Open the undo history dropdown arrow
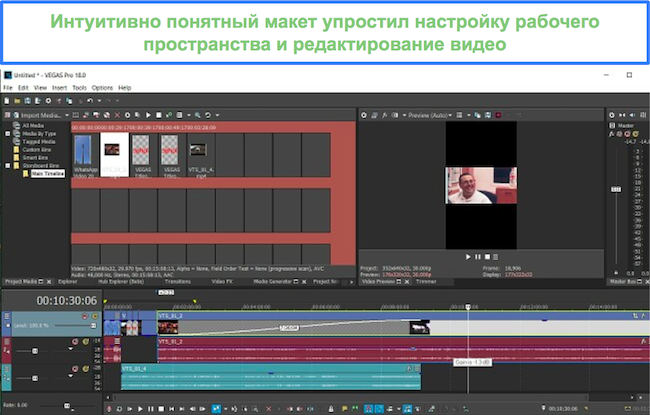 tap(99, 101)
